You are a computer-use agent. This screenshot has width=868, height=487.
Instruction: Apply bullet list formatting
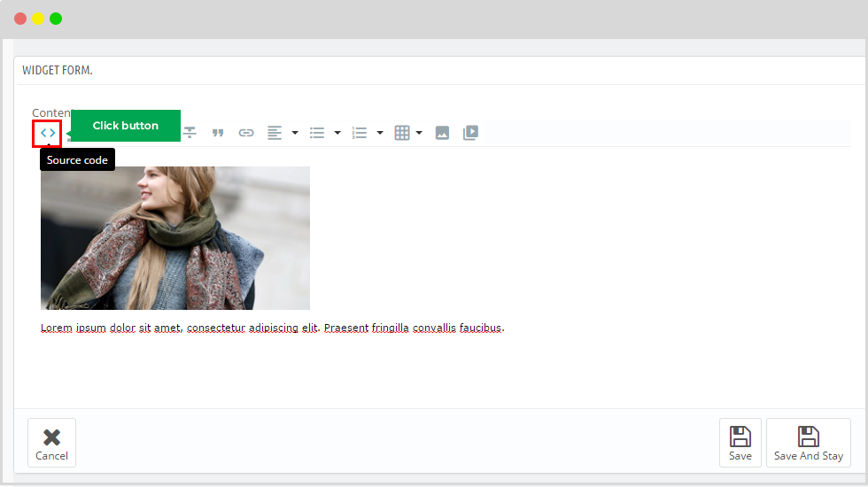(317, 133)
